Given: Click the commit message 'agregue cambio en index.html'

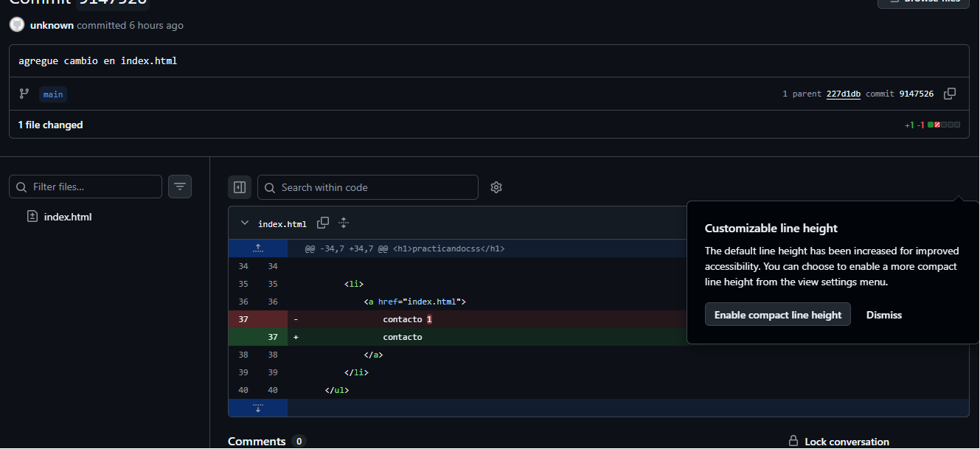Looking at the screenshot, I should pos(98,60).
